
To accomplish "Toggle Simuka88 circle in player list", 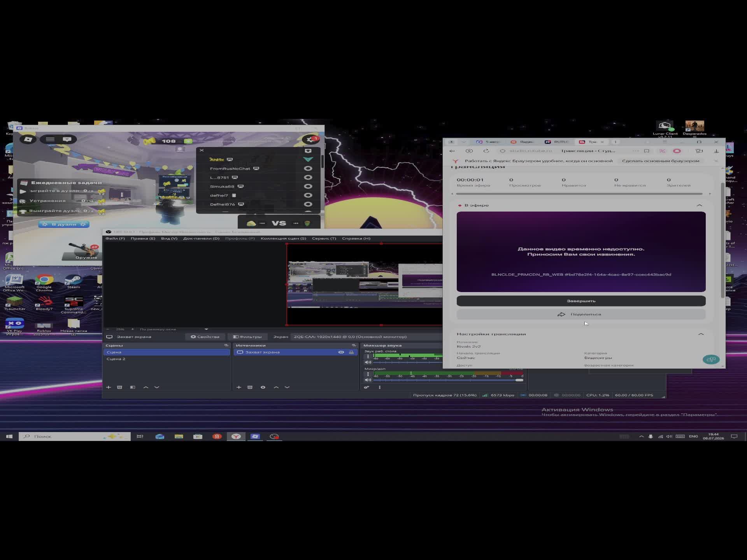I will point(308,186).
